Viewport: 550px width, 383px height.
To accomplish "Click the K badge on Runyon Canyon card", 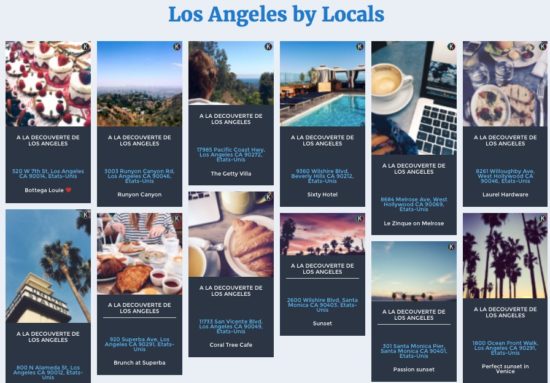I will tap(177, 46).
